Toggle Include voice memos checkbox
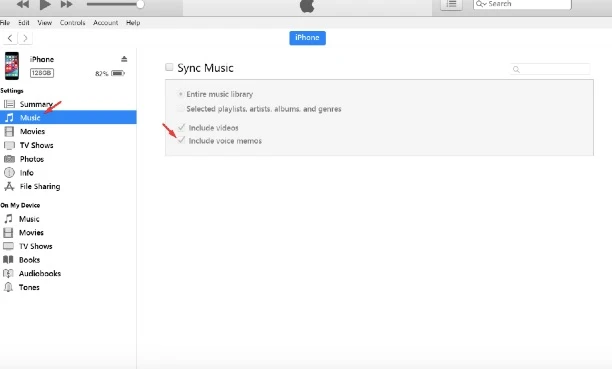The width and height of the screenshot is (612, 369). click(181, 140)
